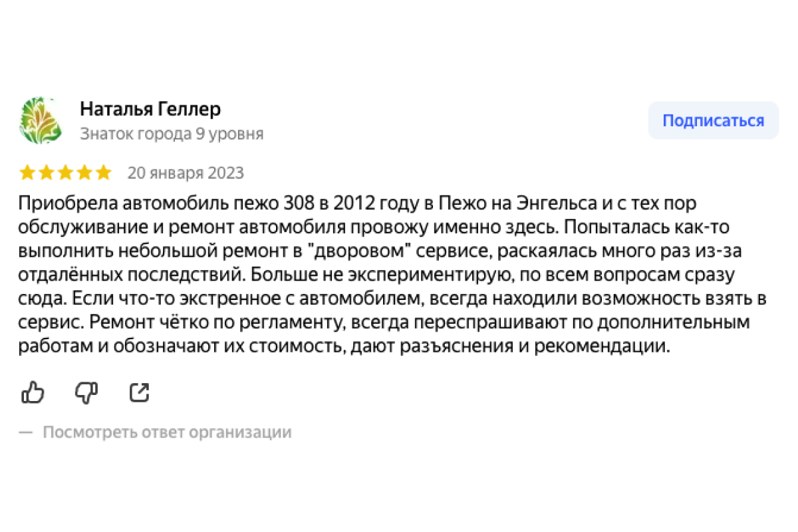Share Наталья Геллер's review
Viewport: 798px width, 532px height.
(140, 393)
